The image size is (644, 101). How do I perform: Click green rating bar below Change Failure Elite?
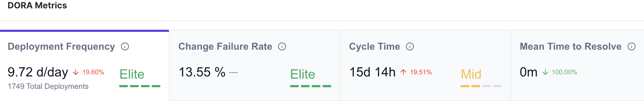(311, 86)
